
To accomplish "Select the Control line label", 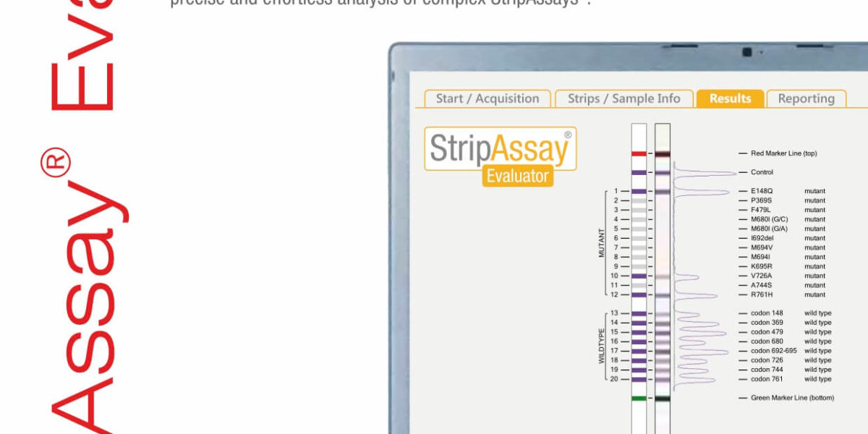I will click(x=762, y=173).
